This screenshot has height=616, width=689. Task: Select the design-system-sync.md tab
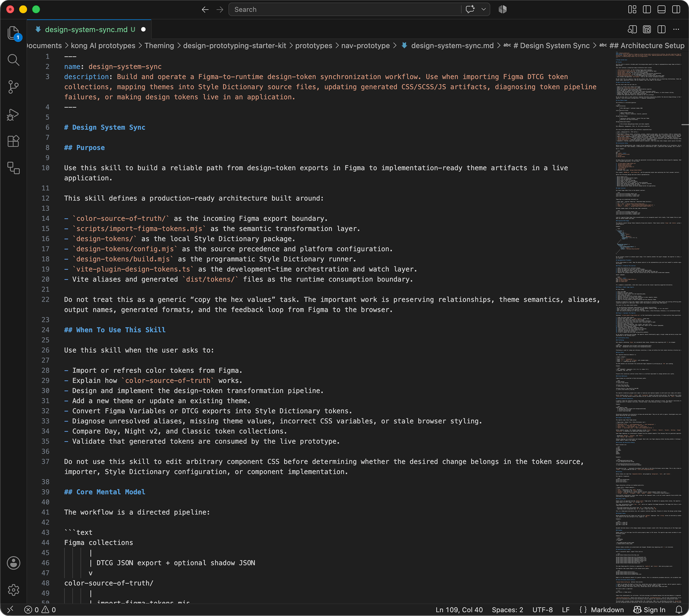click(x=90, y=29)
